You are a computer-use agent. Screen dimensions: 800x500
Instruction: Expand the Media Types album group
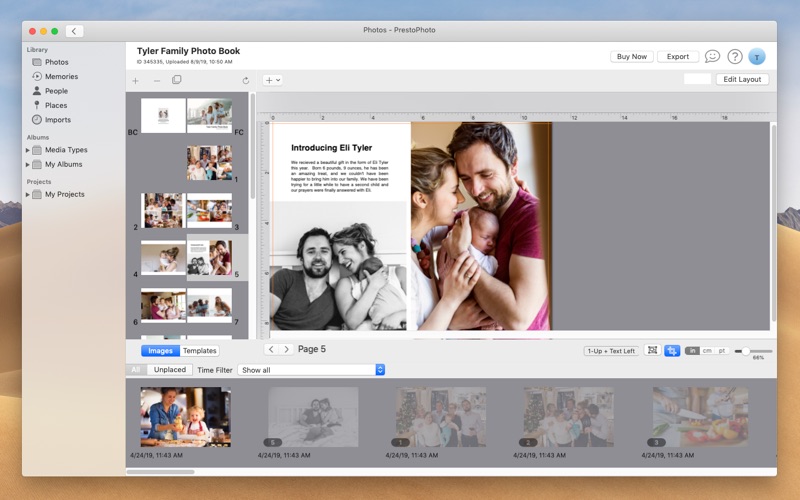pos(28,150)
